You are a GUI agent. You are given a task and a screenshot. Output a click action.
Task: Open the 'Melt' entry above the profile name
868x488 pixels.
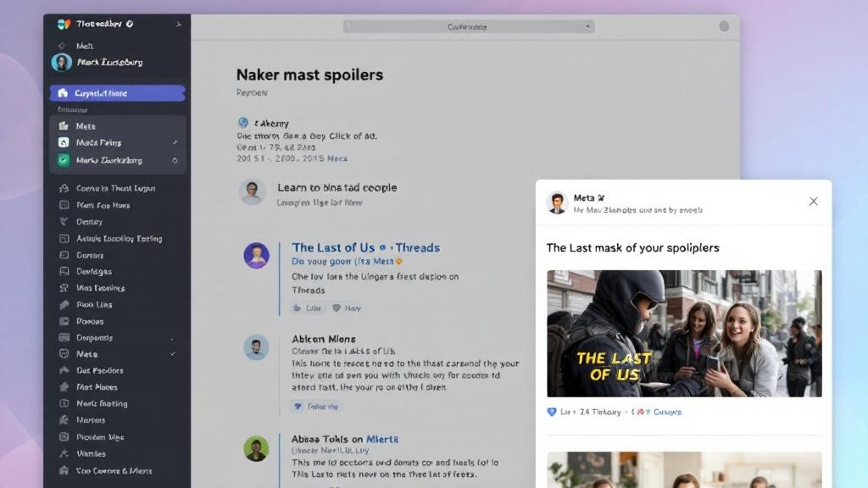(x=84, y=46)
